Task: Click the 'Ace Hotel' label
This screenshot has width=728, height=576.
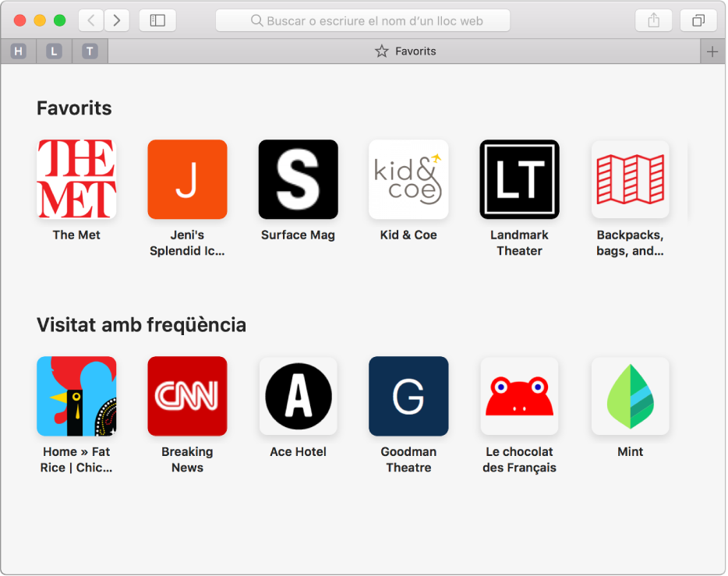Action: pyautogui.click(x=298, y=451)
